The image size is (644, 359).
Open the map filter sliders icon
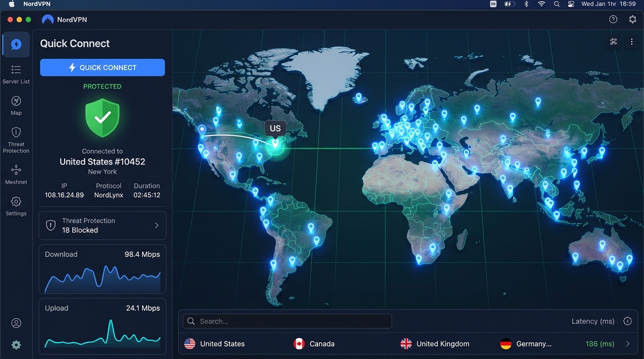(x=614, y=42)
